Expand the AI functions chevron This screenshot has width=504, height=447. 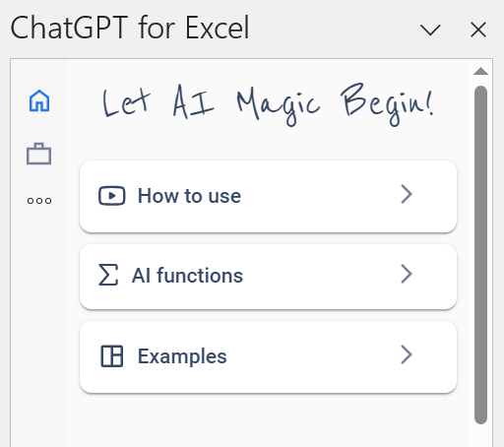(407, 274)
